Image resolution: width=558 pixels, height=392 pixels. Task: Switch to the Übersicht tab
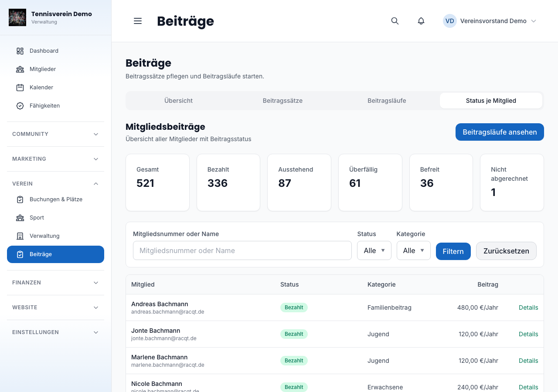tap(179, 101)
